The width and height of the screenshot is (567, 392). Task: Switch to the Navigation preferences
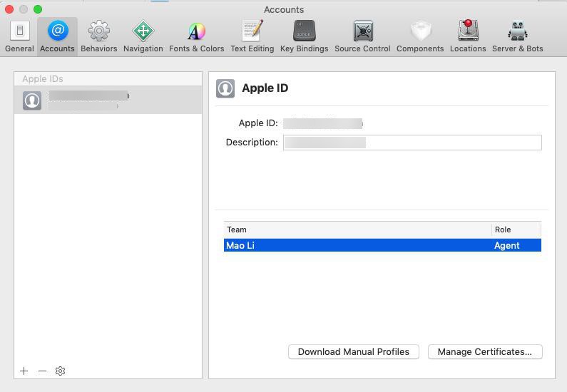pyautogui.click(x=143, y=36)
